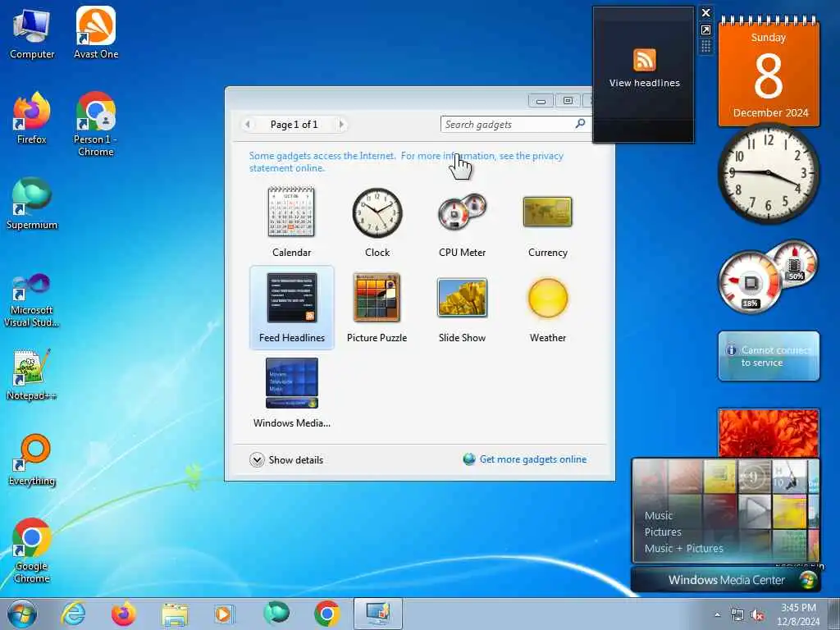Click the analog clock desktop gadget
This screenshot has height=630, width=840.
769,173
